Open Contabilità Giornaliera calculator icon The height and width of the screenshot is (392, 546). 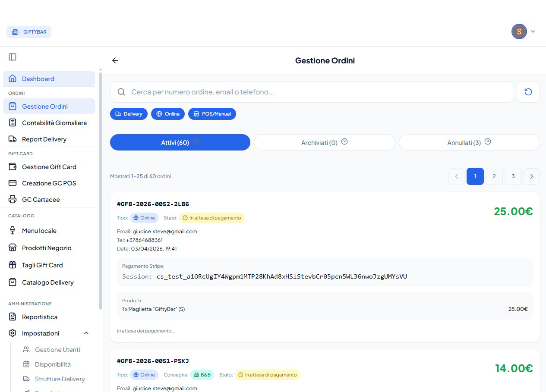[x=13, y=123]
